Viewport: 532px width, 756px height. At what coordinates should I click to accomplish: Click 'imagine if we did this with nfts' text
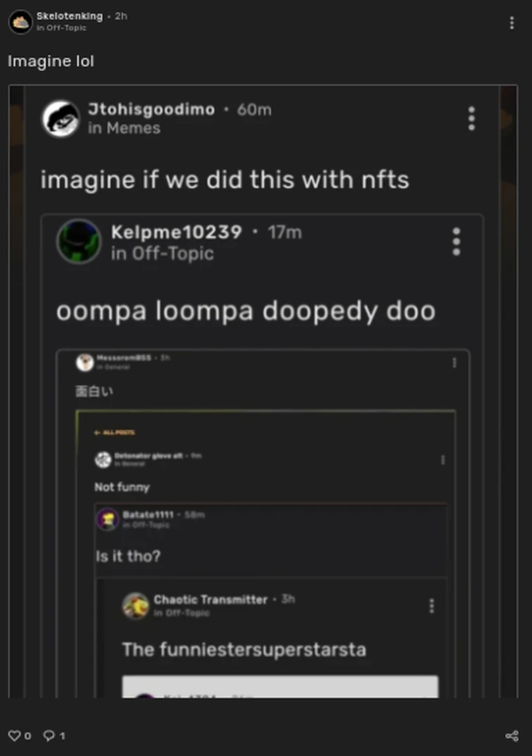point(224,180)
